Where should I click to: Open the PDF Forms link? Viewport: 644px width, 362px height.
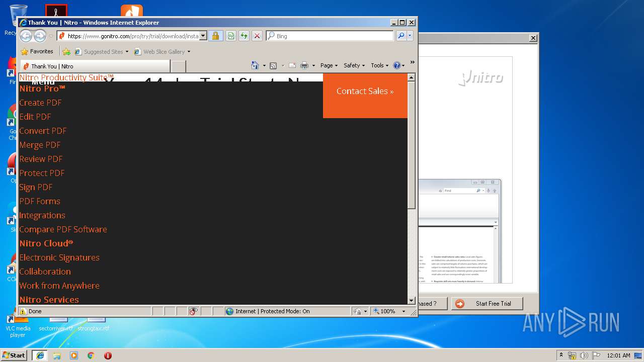click(40, 201)
